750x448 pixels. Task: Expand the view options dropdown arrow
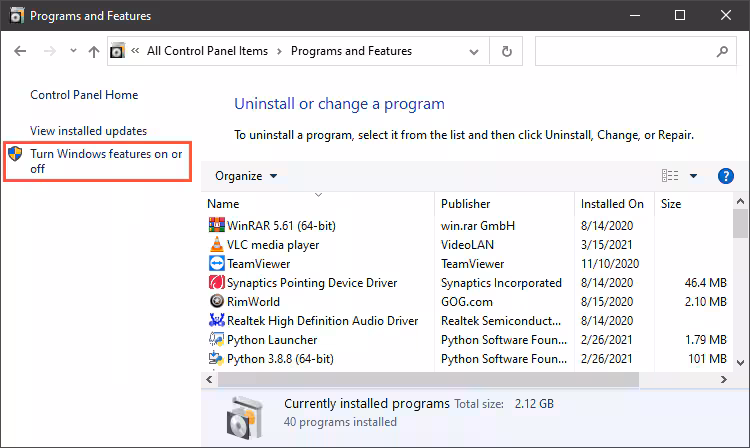pos(694,176)
